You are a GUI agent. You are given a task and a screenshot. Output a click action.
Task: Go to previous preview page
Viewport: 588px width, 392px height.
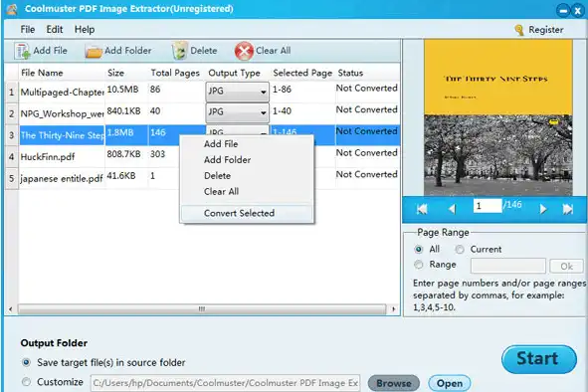click(x=453, y=209)
